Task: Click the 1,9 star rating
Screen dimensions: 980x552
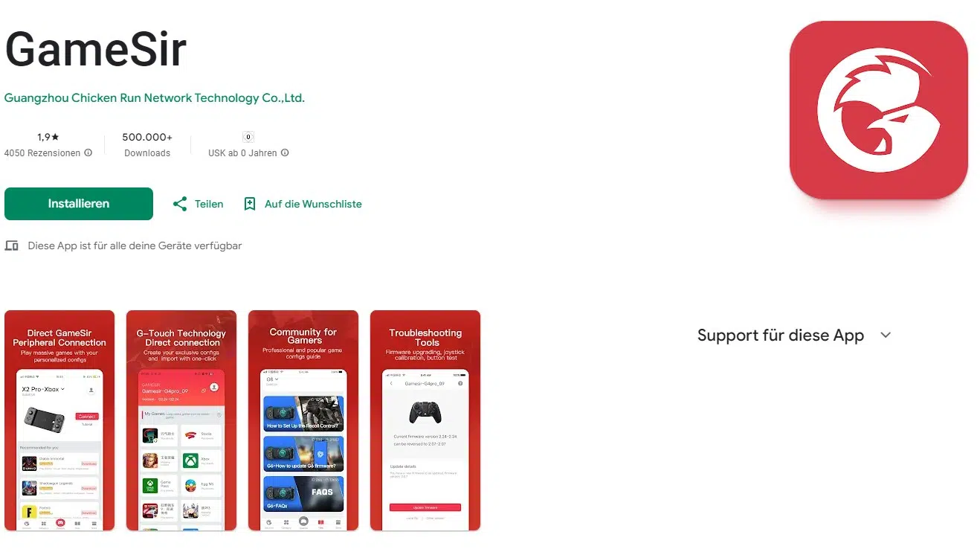Action: point(48,137)
